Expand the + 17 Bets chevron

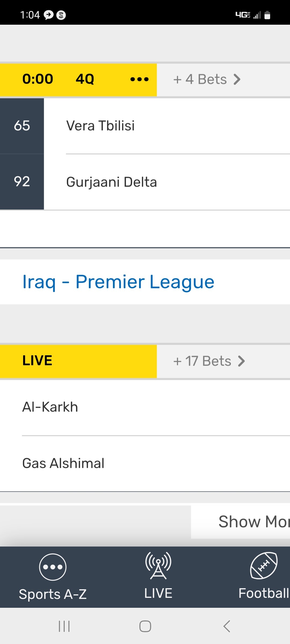(241, 361)
